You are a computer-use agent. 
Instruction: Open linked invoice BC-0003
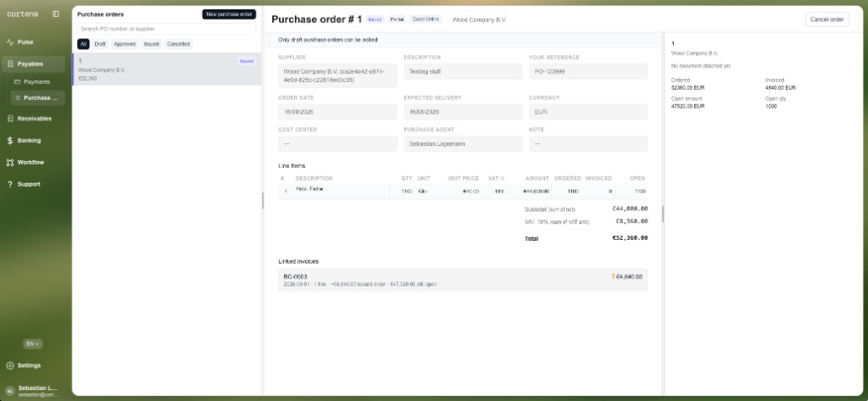click(x=463, y=280)
